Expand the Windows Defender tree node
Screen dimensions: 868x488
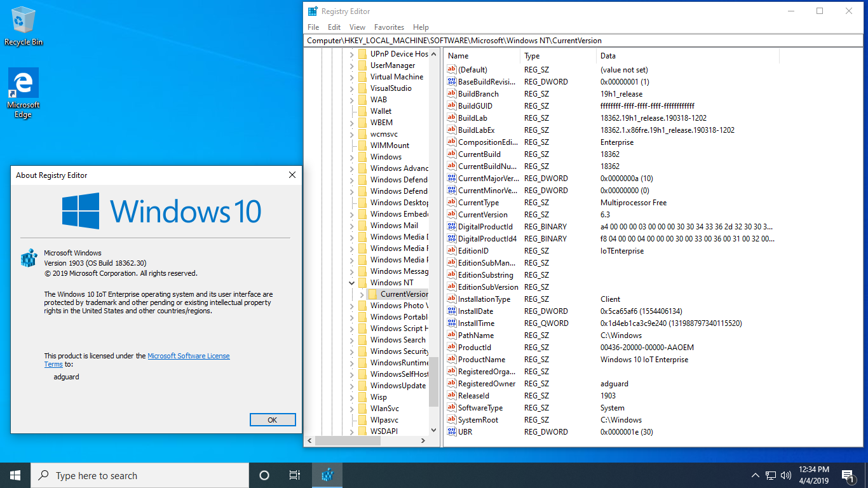point(352,180)
